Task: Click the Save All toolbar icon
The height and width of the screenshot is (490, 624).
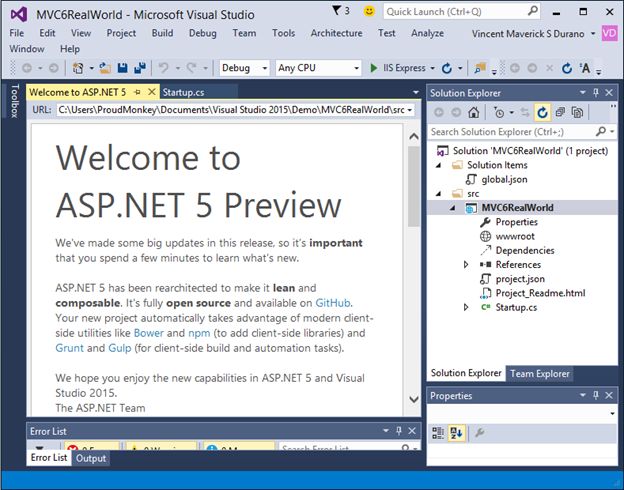Action: point(140,68)
